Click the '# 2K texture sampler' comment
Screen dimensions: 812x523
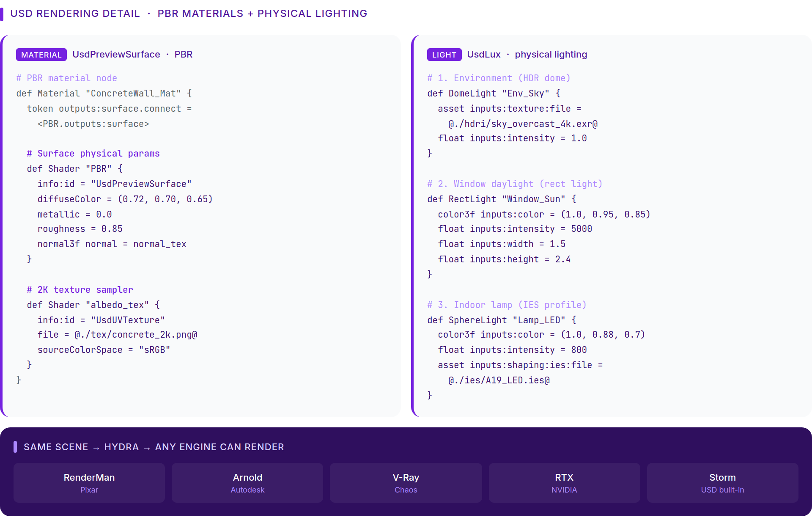tap(80, 290)
